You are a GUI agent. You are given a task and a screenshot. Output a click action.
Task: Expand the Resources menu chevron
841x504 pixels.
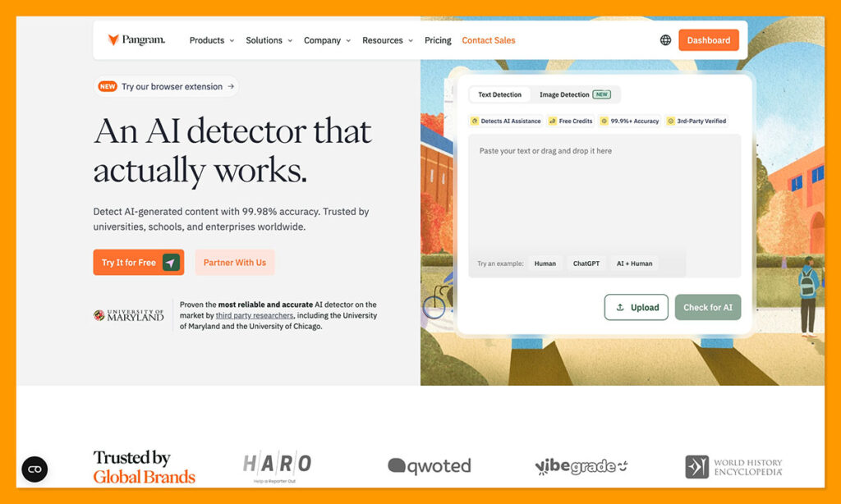411,41
